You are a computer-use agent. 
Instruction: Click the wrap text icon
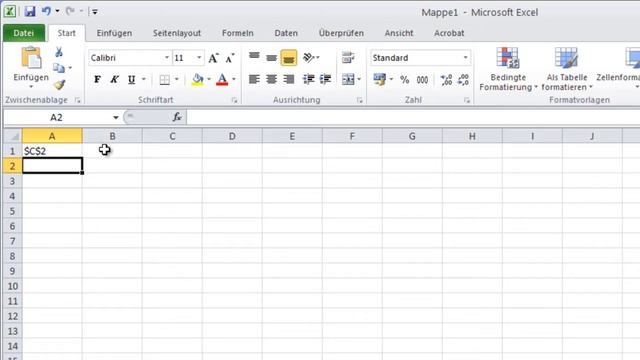pos(348,58)
